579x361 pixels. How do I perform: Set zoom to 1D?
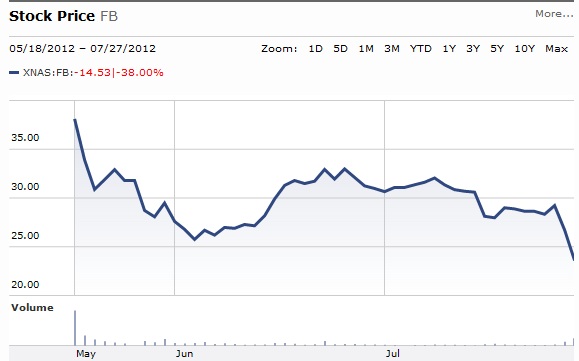click(315, 49)
